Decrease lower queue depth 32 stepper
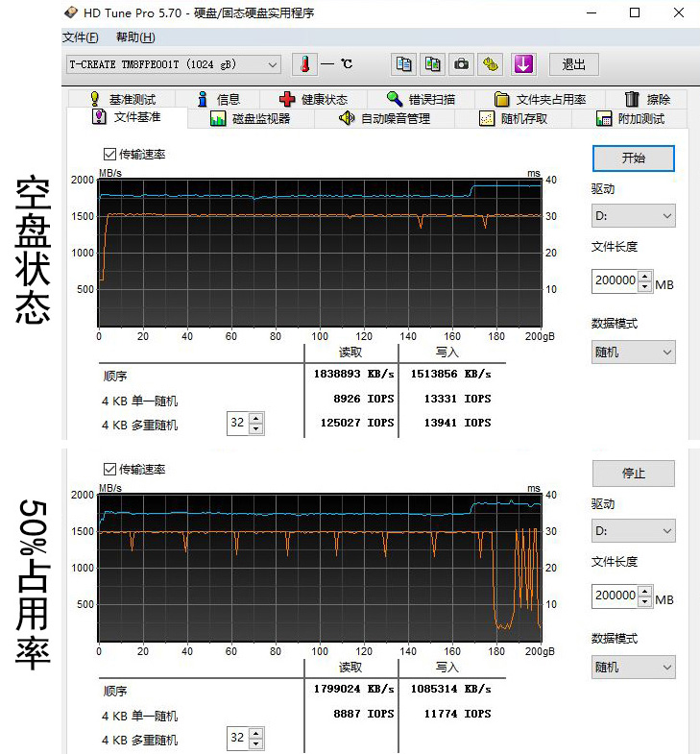700x754 pixels. coord(256,743)
